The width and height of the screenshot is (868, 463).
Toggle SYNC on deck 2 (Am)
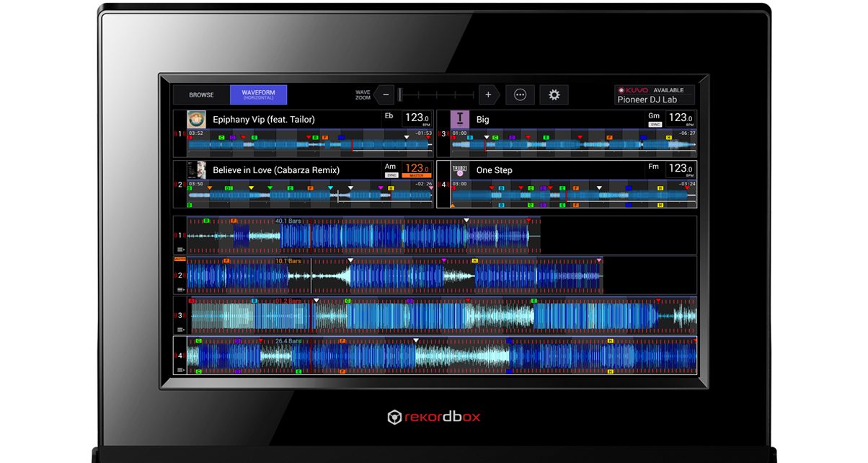coord(391,175)
